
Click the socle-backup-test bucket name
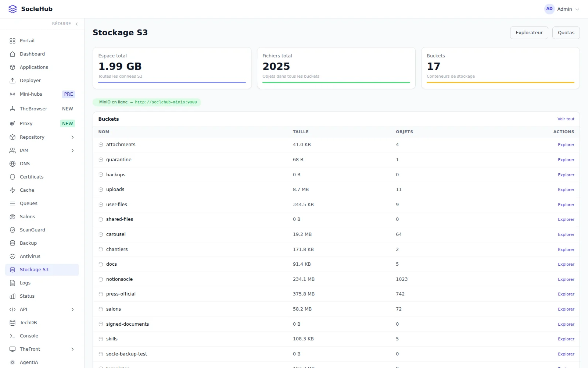[126, 354]
